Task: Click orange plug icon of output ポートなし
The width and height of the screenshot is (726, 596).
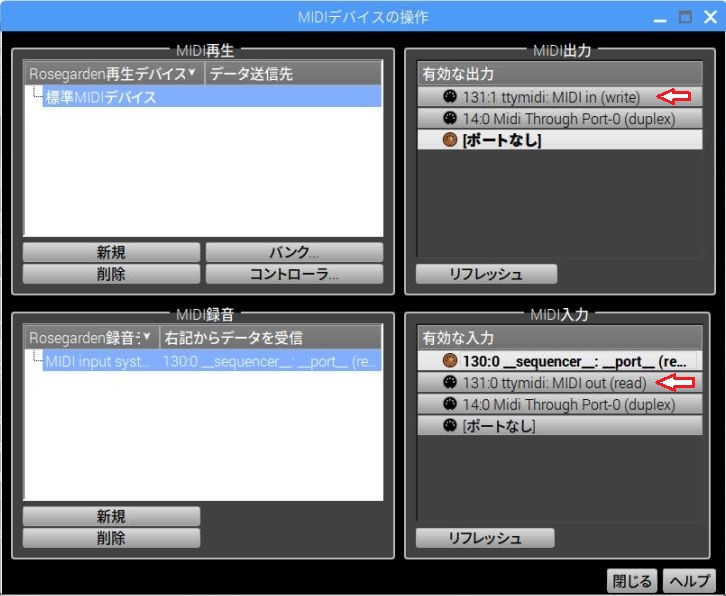Action: coord(450,139)
